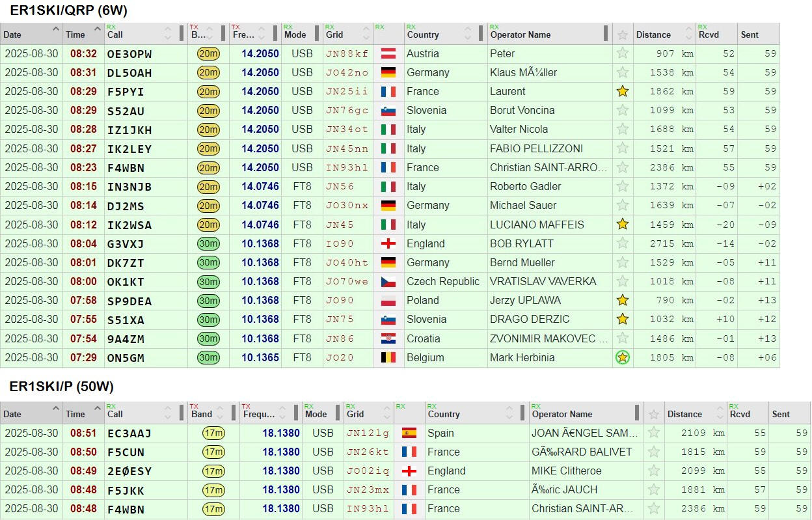Click the 20m band badge for DL5OAH
This screenshot has height=520, width=812.
coord(208,73)
